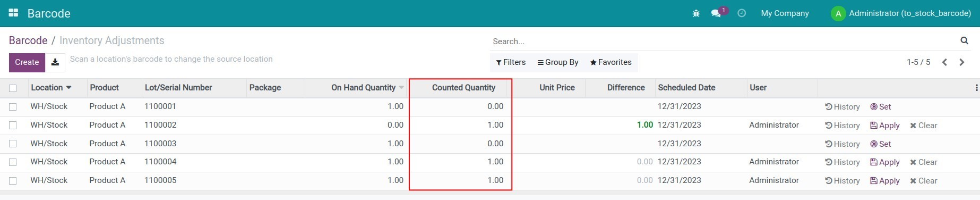Image resolution: width=980 pixels, height=200 pixels.
Task: Check the row for lot 1100003
Action: (13, 144)
